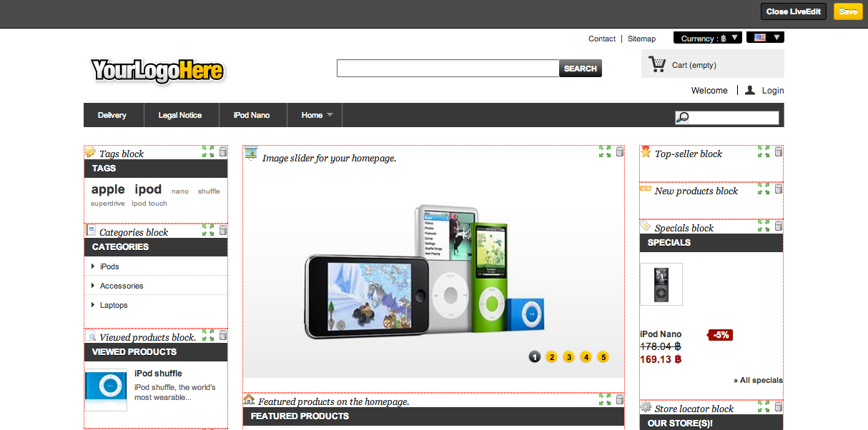Jump to slide 5 of the image slider
The height and width of the screenshot is (430, 868).
[603, 356]
